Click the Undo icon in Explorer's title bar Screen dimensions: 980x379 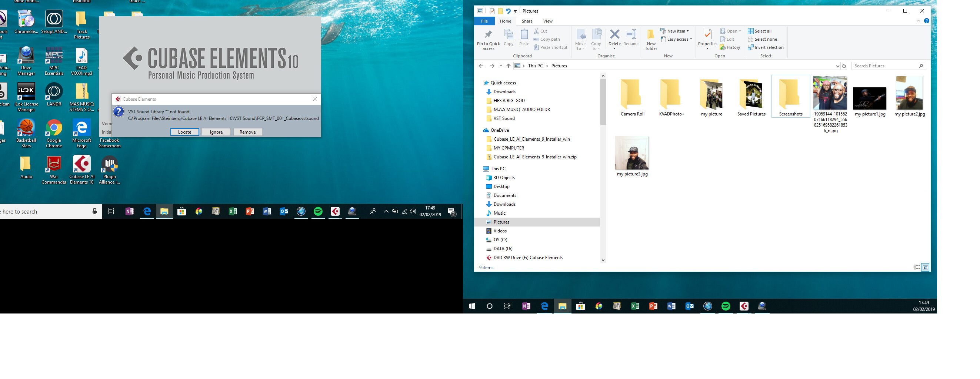(x=508, y=11)
